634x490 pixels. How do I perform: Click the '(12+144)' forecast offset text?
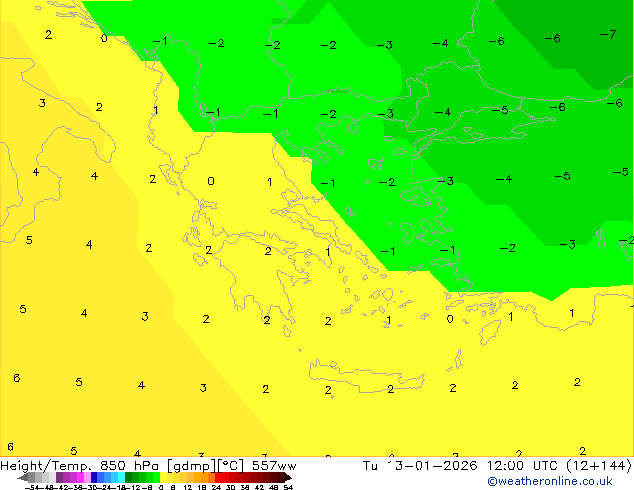599,466
